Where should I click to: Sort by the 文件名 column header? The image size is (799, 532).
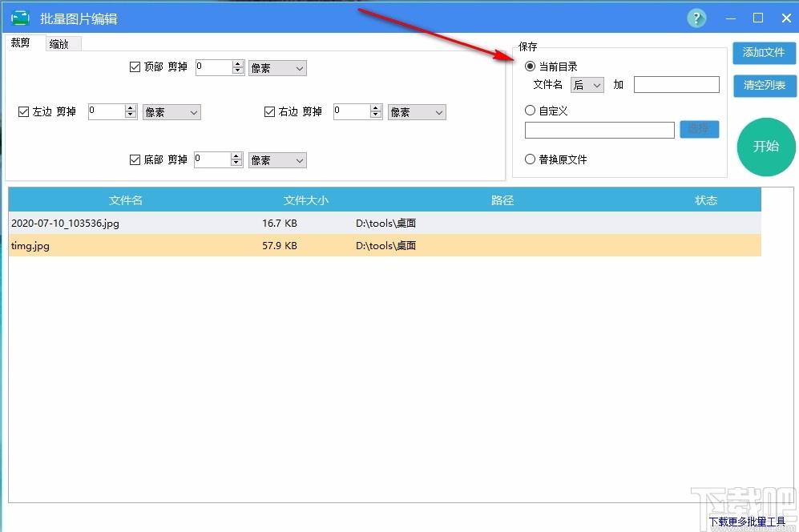tap(125, 200)
